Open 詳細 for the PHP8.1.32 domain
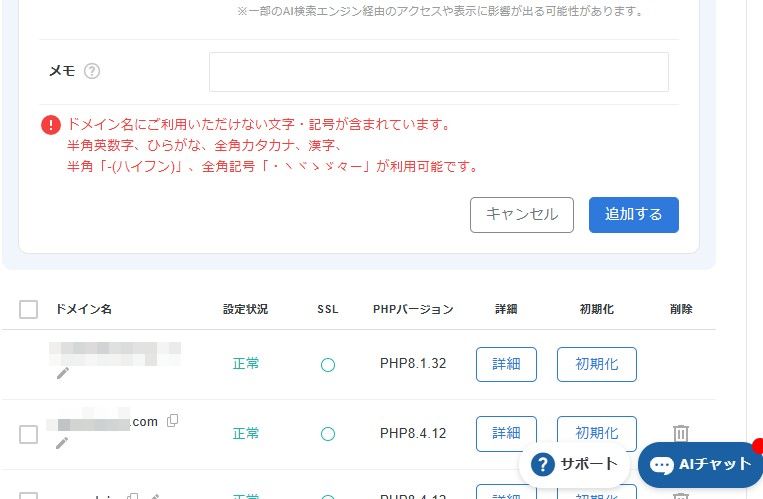Viewport: 763px width, 499px height. pos(506,364)
